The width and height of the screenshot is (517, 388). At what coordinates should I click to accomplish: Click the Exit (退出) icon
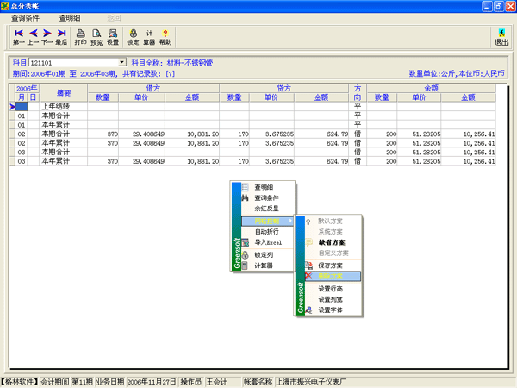(x=501, y=37)
